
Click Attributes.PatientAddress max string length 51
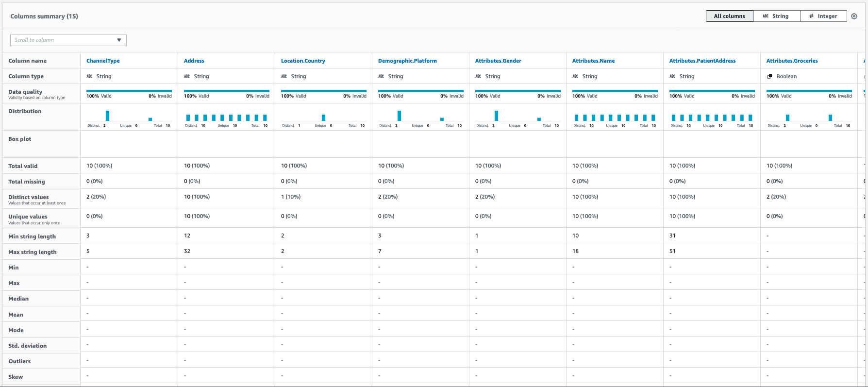[672, 251]
